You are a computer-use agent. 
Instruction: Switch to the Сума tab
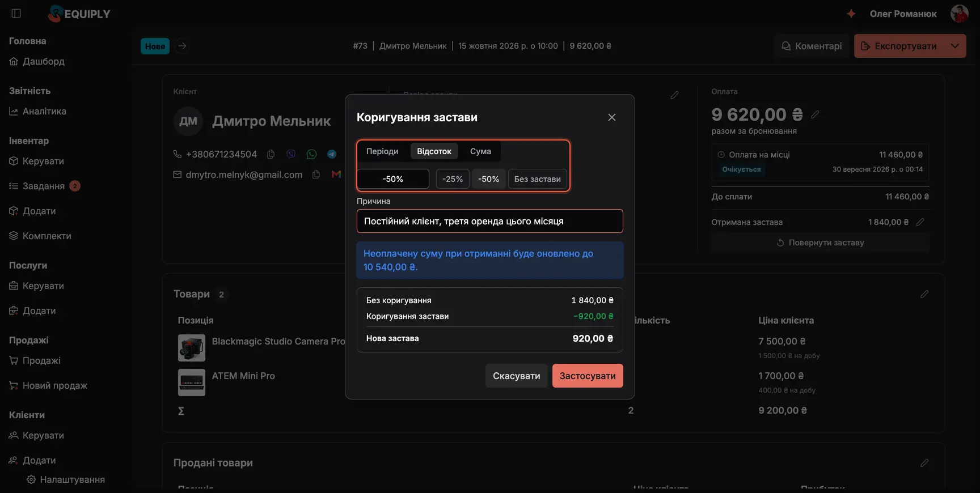tap(480, 151)
